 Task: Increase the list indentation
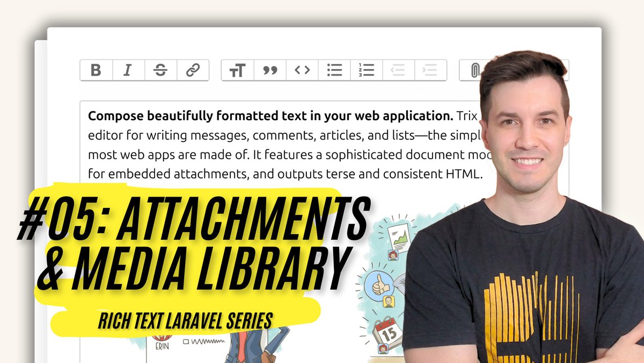[429, 69]
